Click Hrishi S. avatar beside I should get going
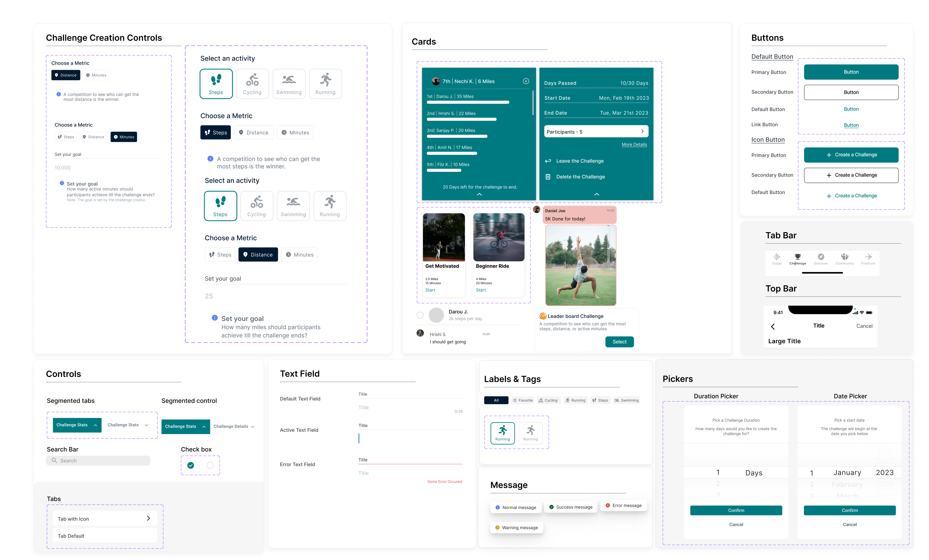 [x=420, y=333]
